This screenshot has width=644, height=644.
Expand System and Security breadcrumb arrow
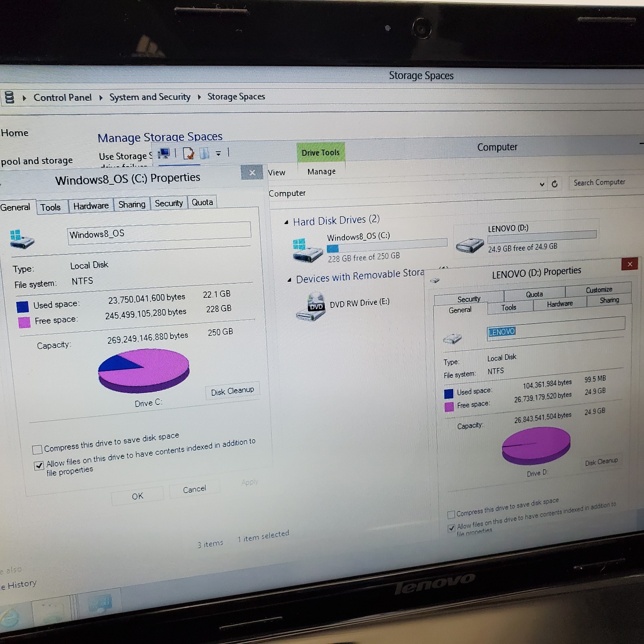point(199,97)
